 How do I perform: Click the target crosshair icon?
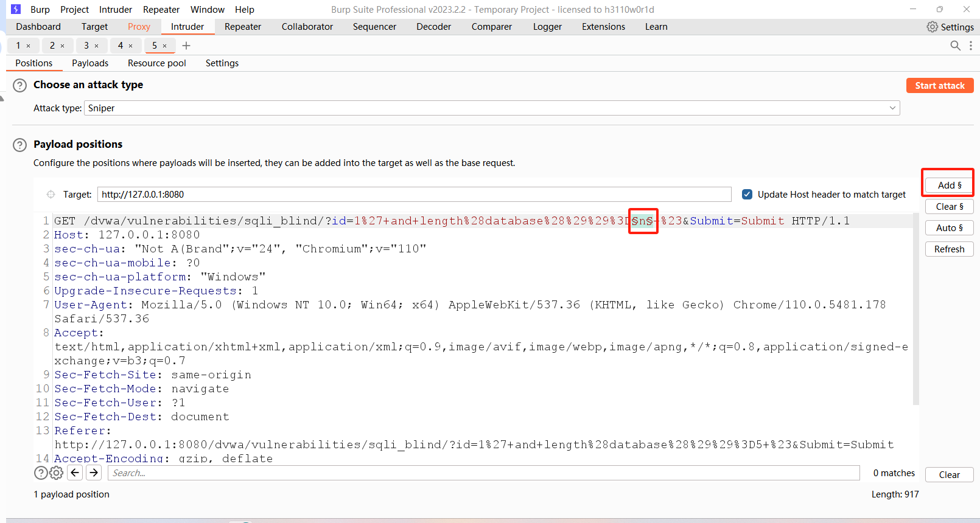tap(51, 195)
